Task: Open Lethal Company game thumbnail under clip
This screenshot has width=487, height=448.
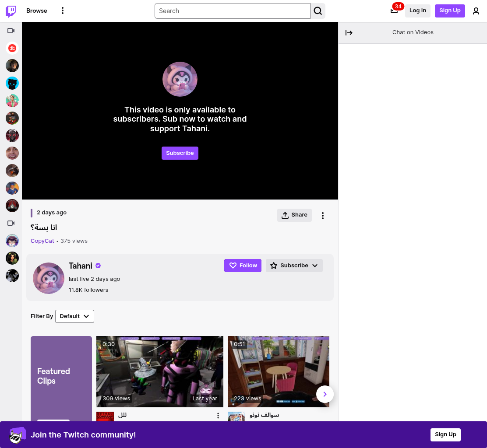Action: [105, 416]
